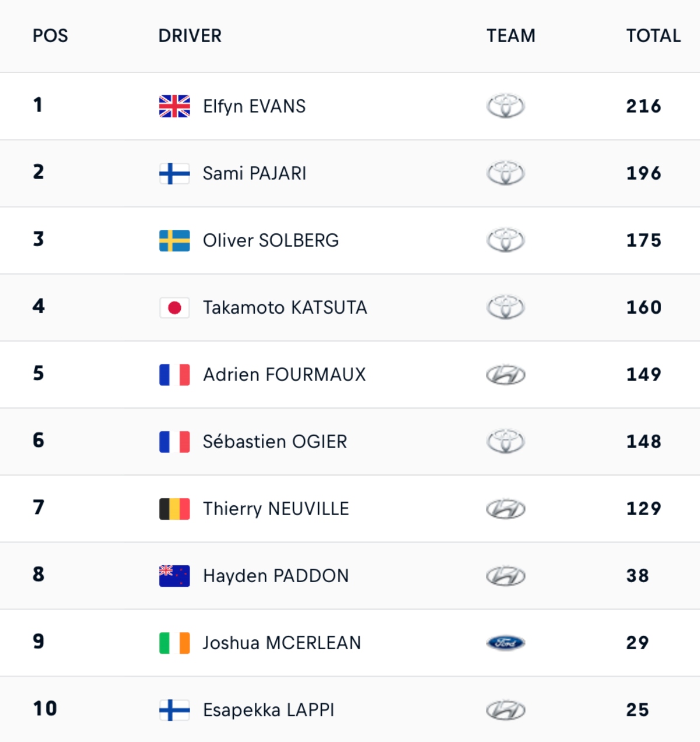This screenshot has height=742, width=700.
Task: Click the Toyota logo in Evans' row
Action: [x=506, y=106]
